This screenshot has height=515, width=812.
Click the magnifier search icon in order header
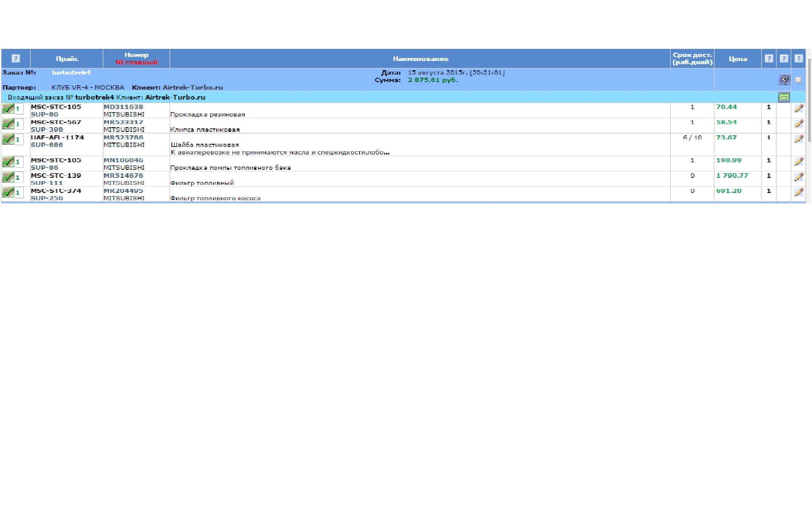tap(785, 80)
